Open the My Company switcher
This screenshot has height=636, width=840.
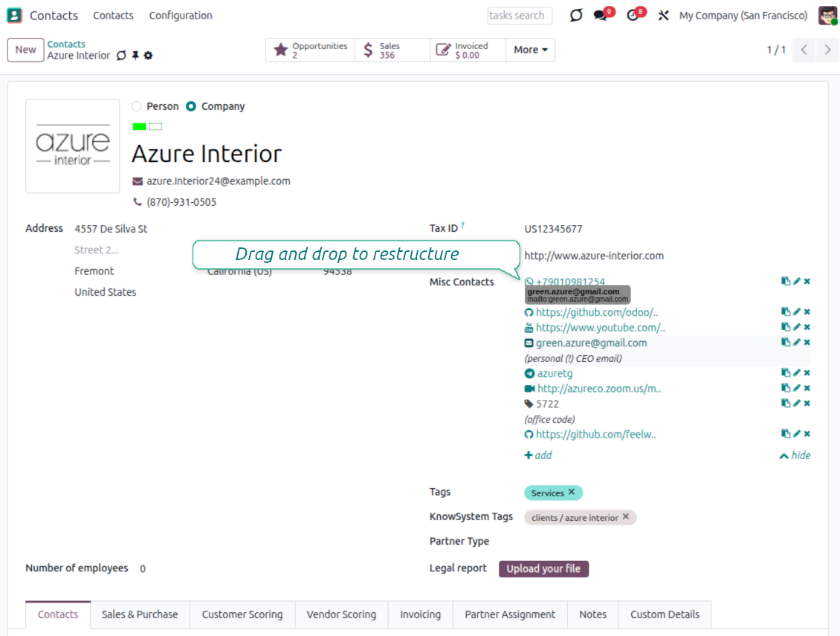(743, 16)
